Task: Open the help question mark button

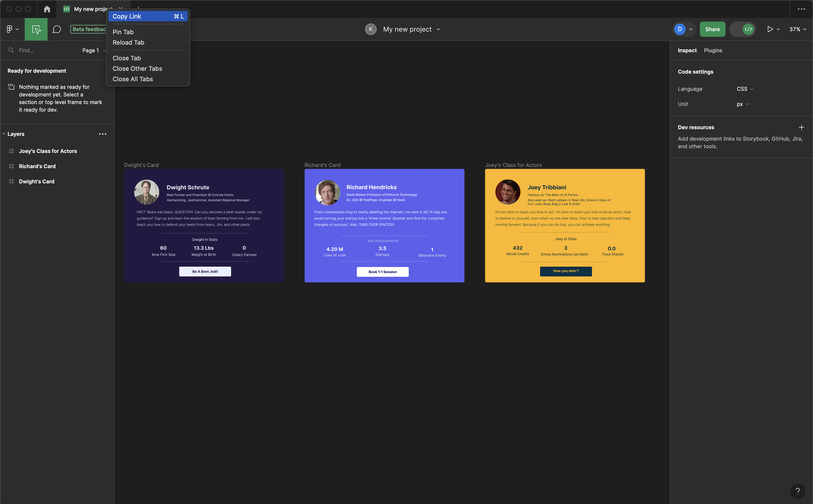Action: [x=798, y=491]
